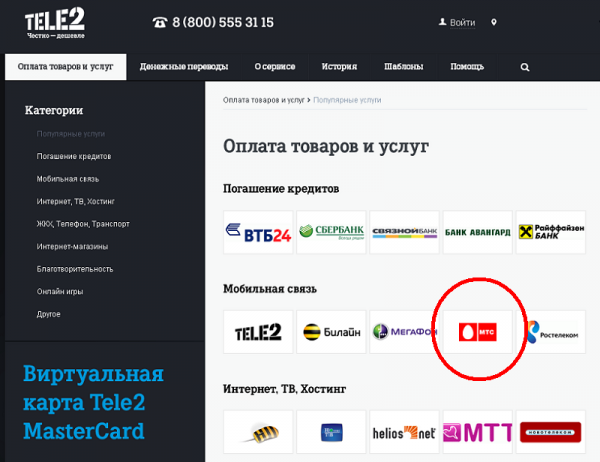Viewport: 600px width, 462px height.
Task: Open the Rostelecom operator tile
Action: [x=551, y=332]
